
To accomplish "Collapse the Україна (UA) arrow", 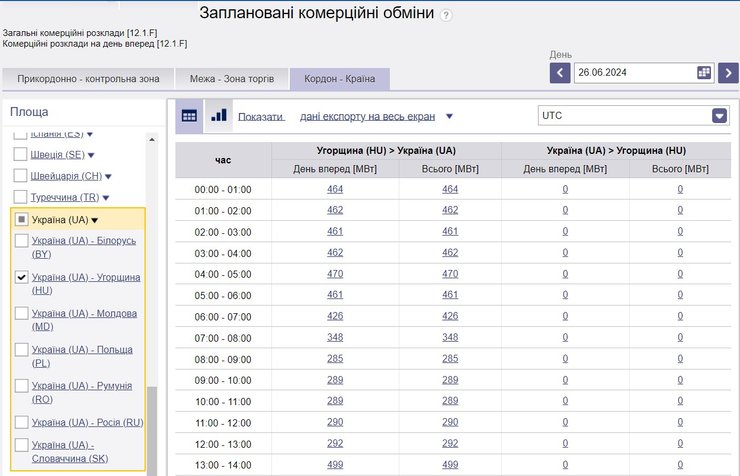I will pyautogui.click(x=94, y=220).
